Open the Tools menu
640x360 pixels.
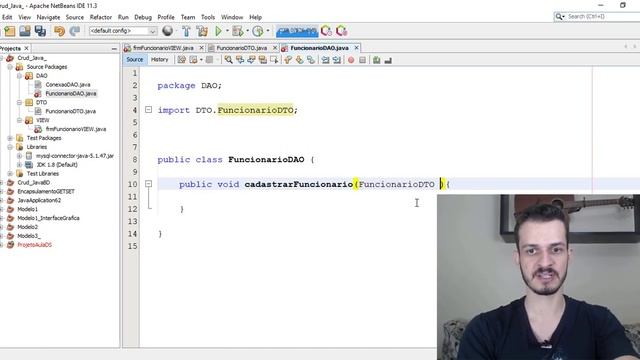click(x=208, y=17)
